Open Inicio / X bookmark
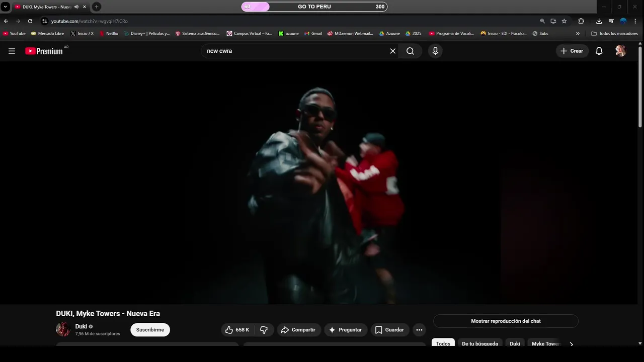The width and height of the screenshot is (644, 362). [82, 34]
